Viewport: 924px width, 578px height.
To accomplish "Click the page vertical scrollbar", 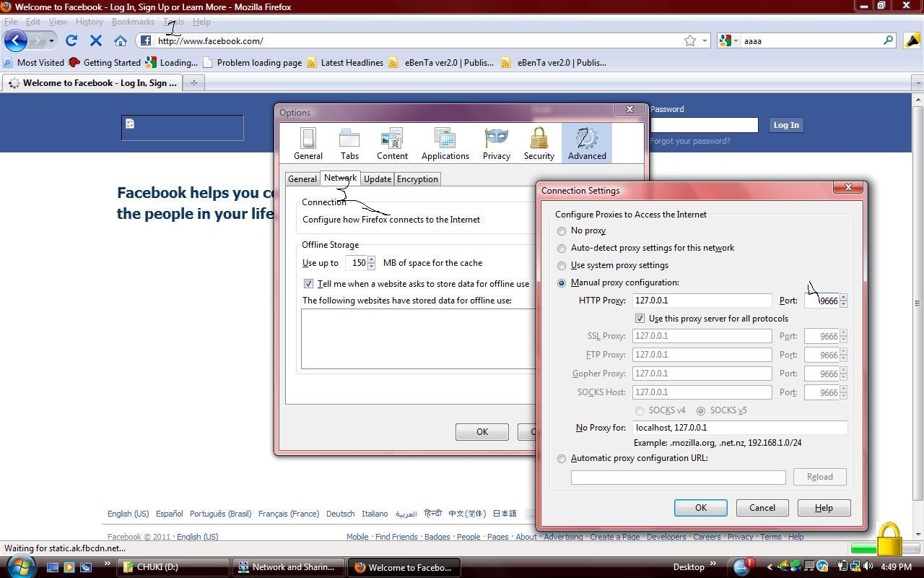I will [x=918, y=303].
